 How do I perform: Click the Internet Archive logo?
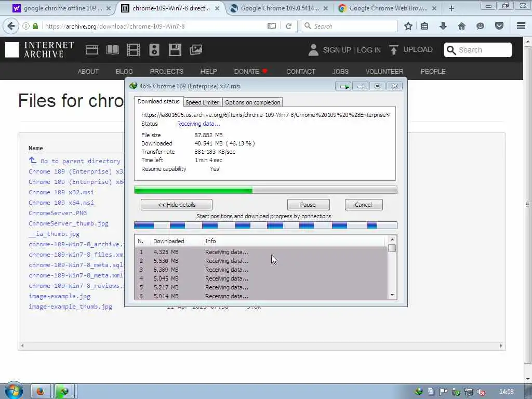(x=39, y=50)
